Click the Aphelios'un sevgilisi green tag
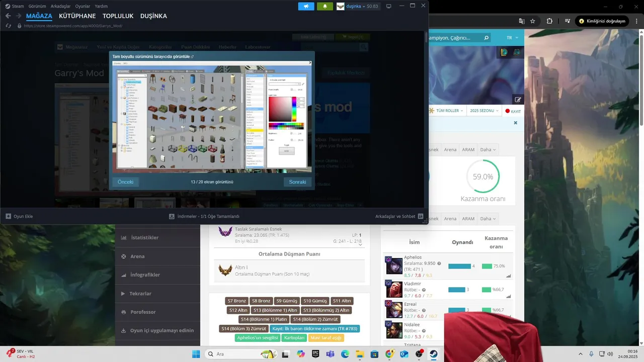This screenshot has width=644, height=362. point(257,338)
